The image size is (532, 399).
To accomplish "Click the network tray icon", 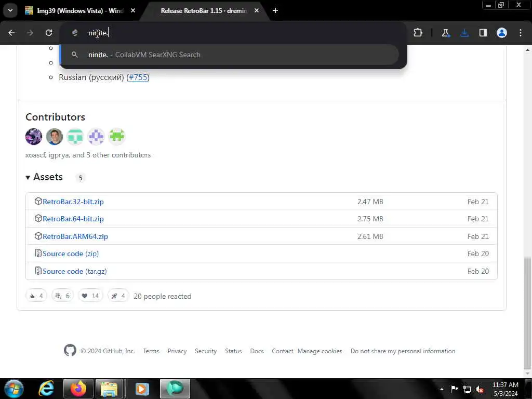I will (467, 389).
